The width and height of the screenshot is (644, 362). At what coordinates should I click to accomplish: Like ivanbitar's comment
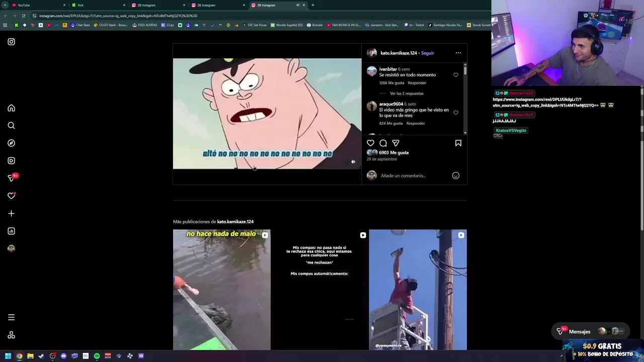(456, 75)
